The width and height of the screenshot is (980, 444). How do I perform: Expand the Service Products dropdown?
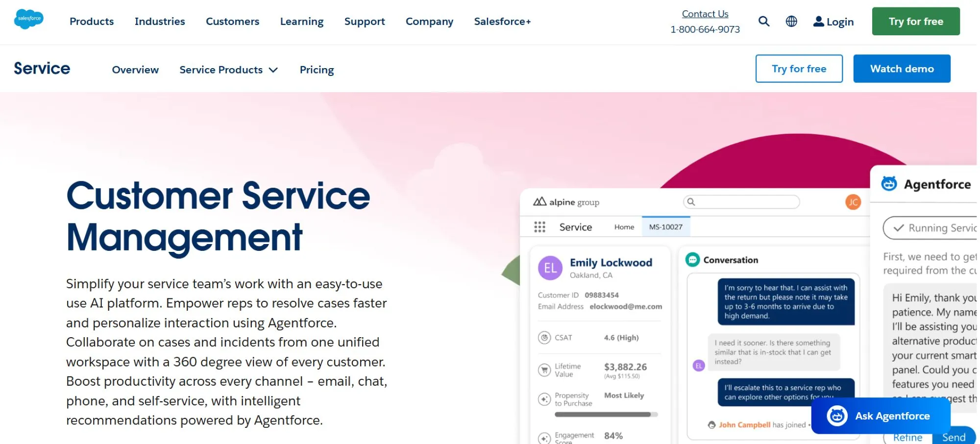click(x=229, y=70)
